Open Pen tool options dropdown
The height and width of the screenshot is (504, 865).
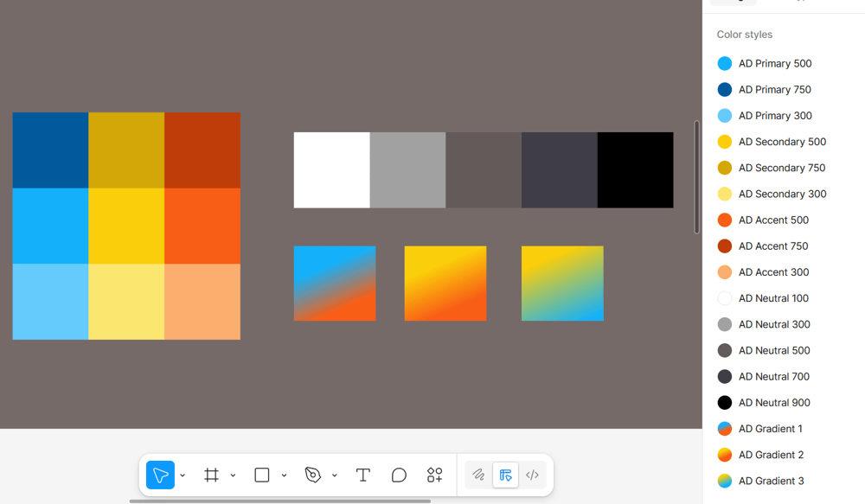point(334,475)
